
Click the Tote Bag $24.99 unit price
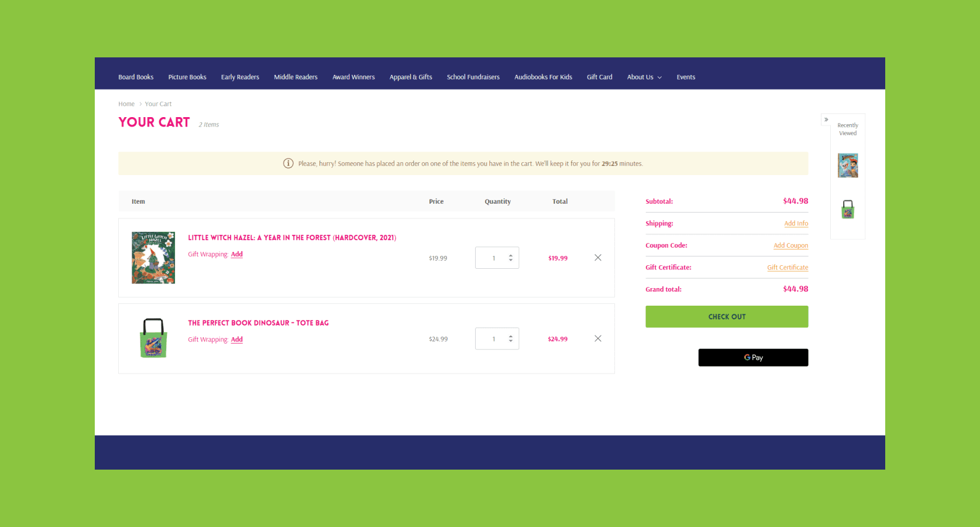pos(438,339)
